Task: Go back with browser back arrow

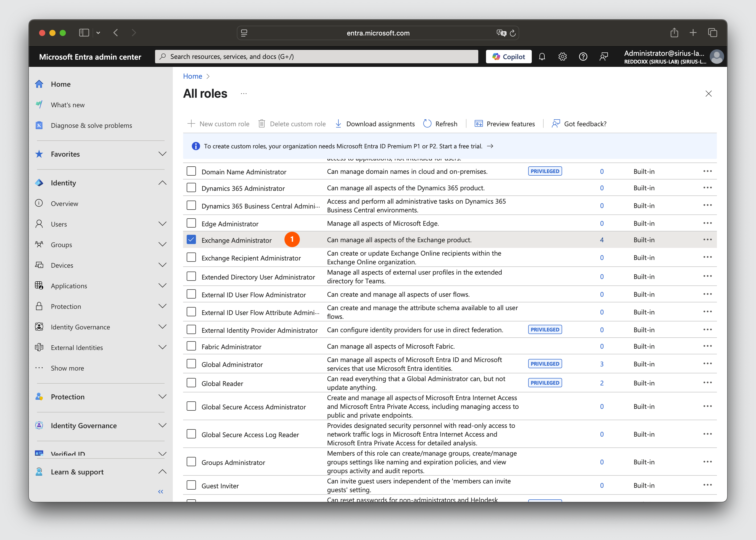Action: pyautogui.click(x=116, y=33)
